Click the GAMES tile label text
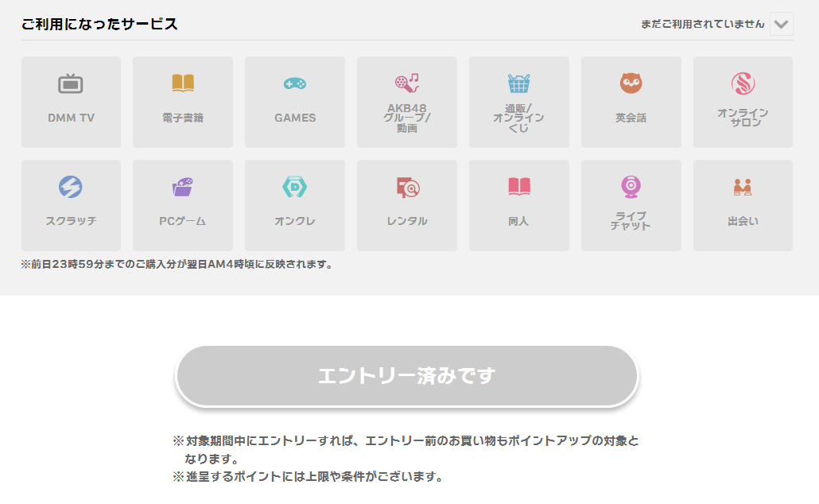This screenshot has width=819, height=504. pyautogui.click(x=295, y=118)
